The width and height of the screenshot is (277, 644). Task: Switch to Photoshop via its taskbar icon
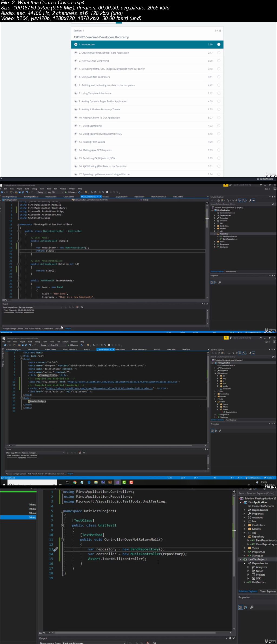point(103,482)
